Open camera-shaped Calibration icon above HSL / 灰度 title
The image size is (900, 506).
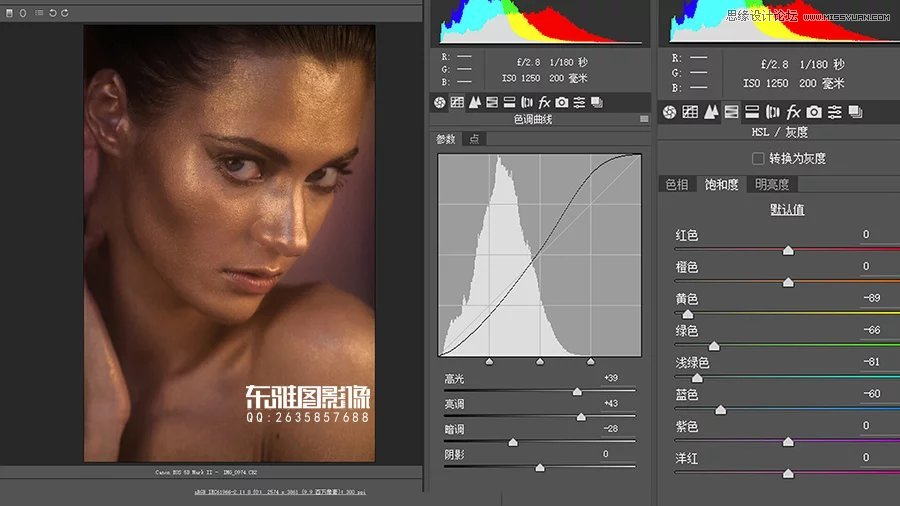click(x=814, y=112)
